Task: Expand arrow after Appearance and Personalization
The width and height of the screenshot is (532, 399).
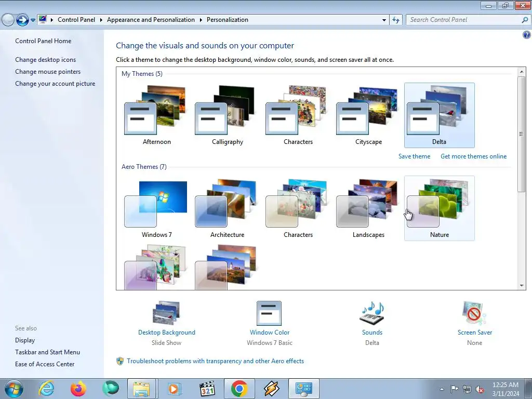Action: [x=201, y=20]
